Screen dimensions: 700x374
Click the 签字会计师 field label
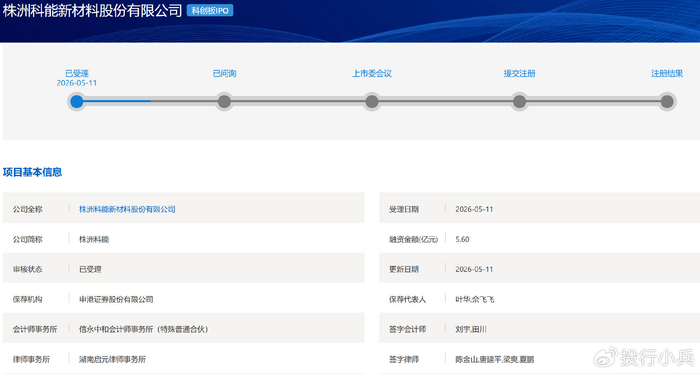407,329
